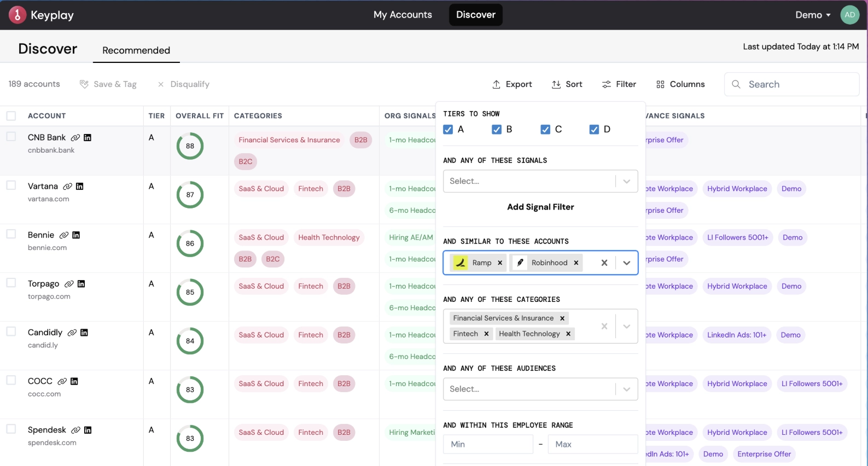The width and height of the screenshot is (868, 466).
Task: Click the Disqualify button
Action: pyautogui.click(x=183, y=84)
